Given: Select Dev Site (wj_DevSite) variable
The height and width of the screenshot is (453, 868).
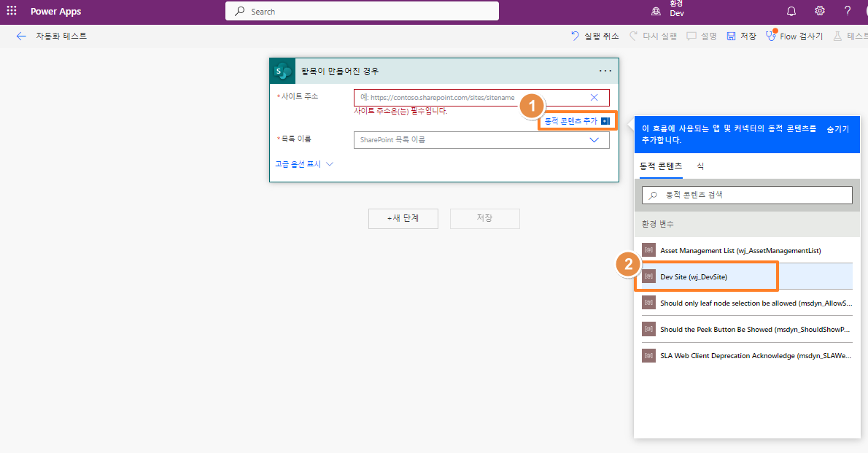Looking at the screenshot, I should pyautogui.click(x=747, y=276).
